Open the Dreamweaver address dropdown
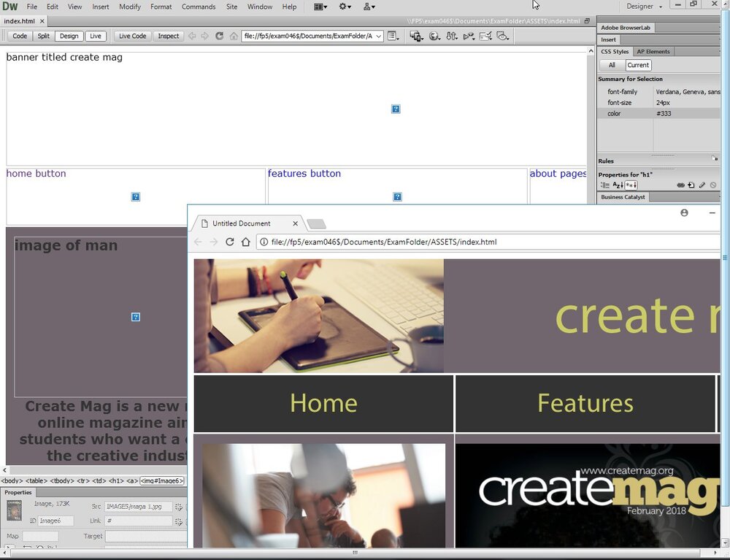730x560 pixels. [378, 36]
